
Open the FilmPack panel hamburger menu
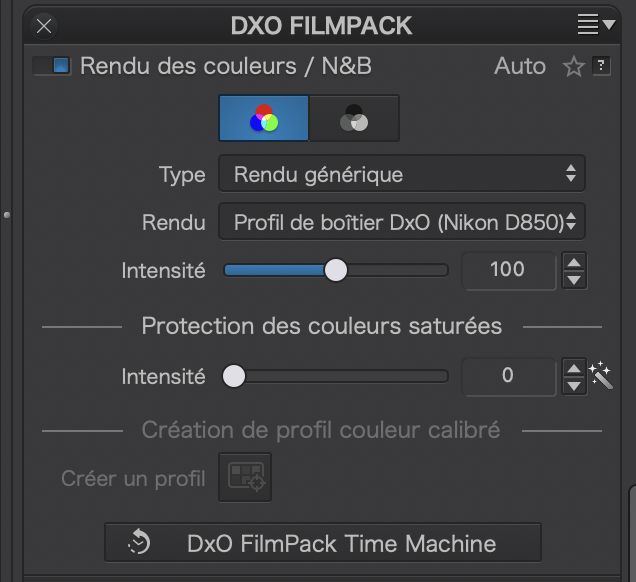coord(596,24)
